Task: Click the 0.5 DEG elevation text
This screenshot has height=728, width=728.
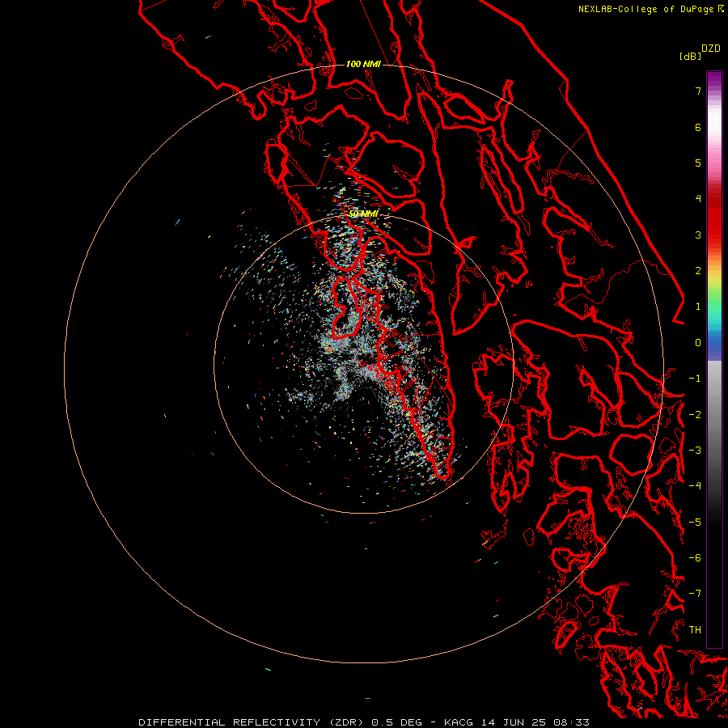Action: [x=396, y=722]
